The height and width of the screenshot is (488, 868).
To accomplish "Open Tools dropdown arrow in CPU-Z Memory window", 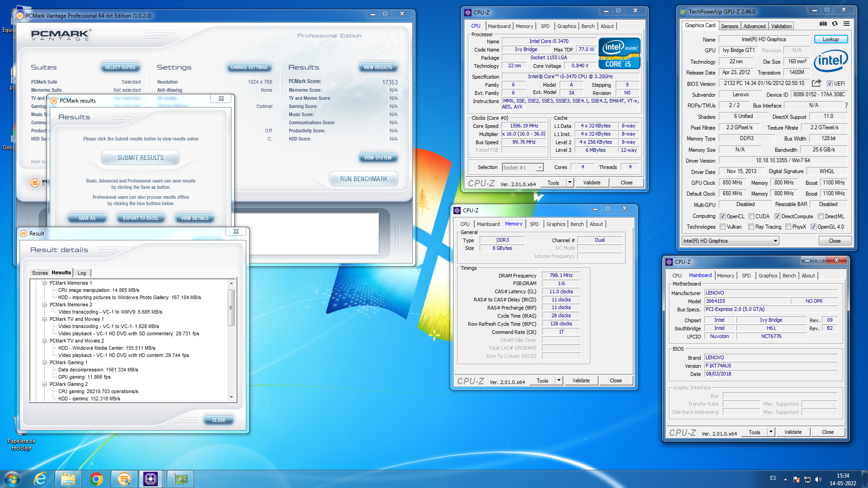I will (x=559, y=380).
